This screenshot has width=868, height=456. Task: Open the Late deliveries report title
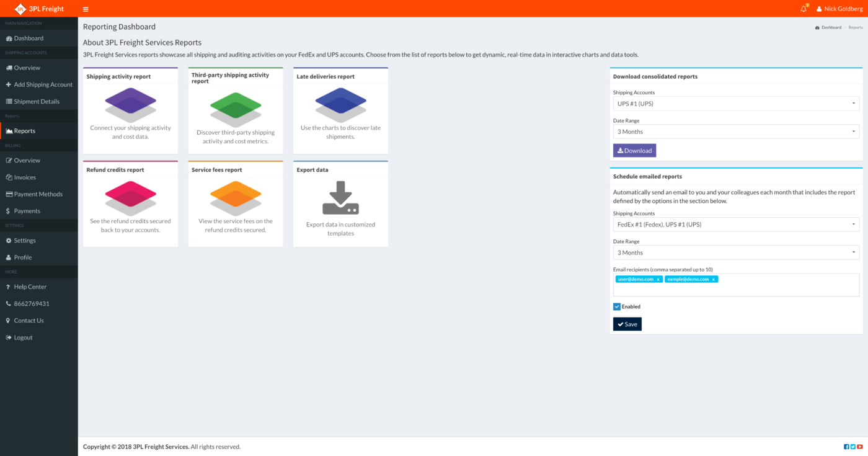point(325,77)
